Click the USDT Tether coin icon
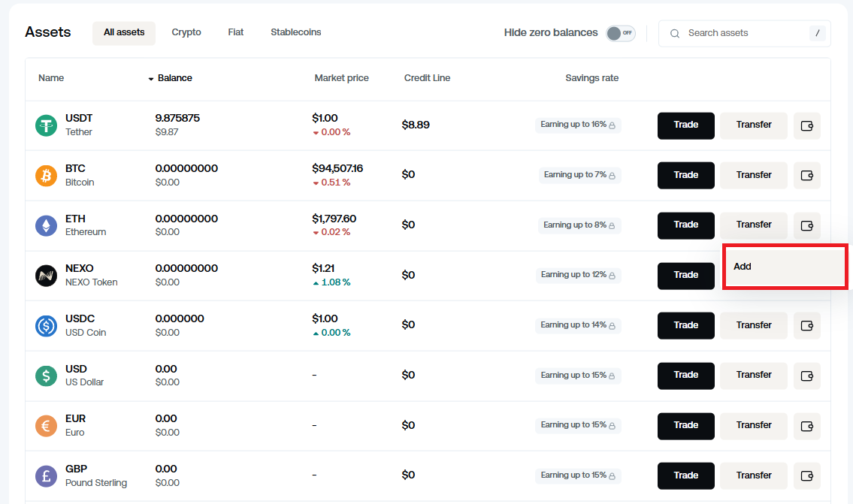This screenshot has height=504, width=853. tap(47, 125)
